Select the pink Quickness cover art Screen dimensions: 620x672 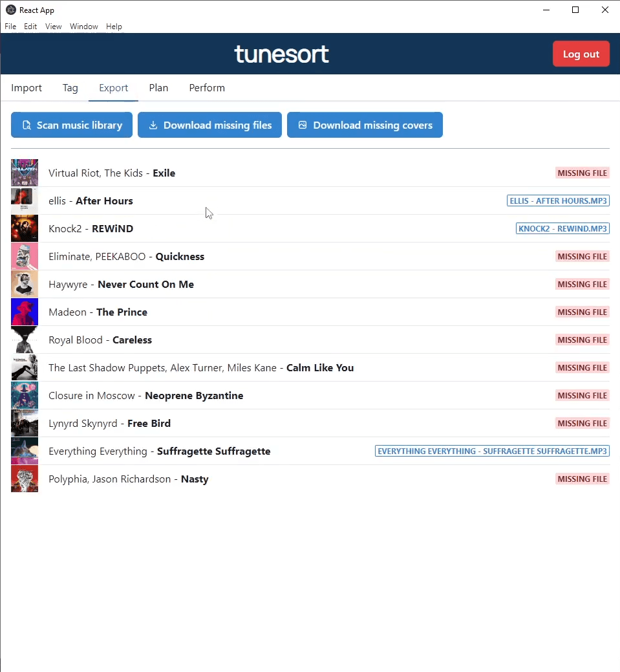(x=25, y=256)
